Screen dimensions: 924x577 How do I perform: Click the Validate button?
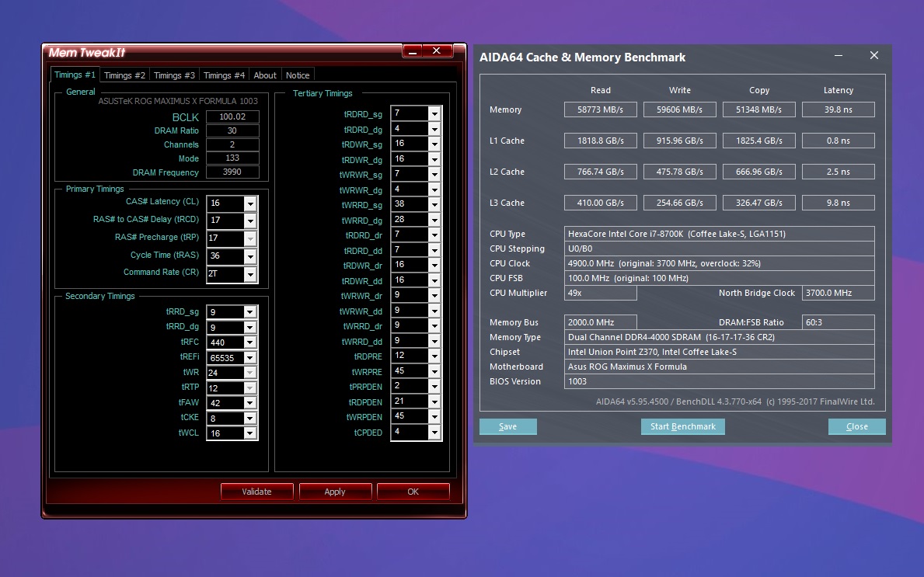tap(257, 492)
